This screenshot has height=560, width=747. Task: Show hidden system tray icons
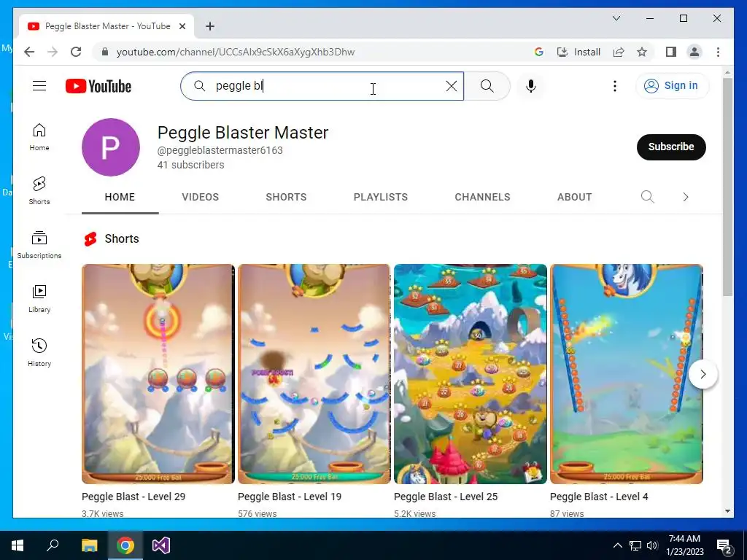point(617,545)
